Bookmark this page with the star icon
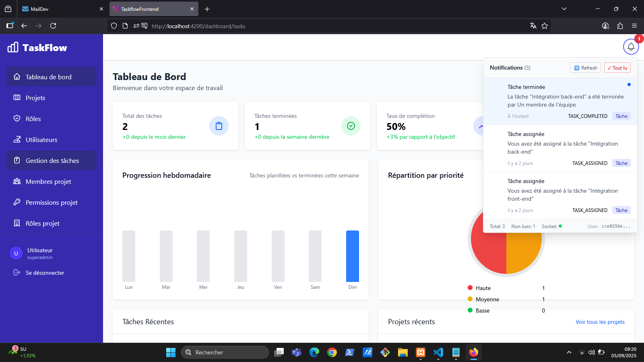The width and height of the screenshot is (644, 362). pos(545,26)
